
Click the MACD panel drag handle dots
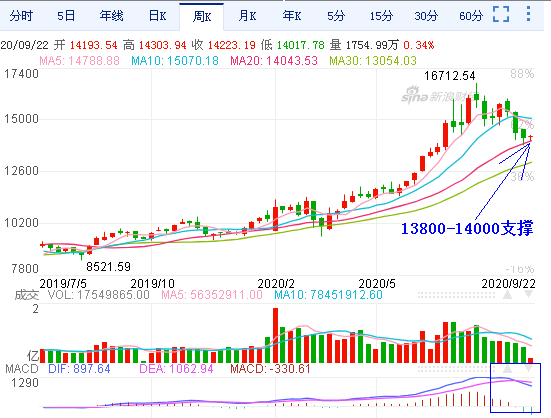456,369
